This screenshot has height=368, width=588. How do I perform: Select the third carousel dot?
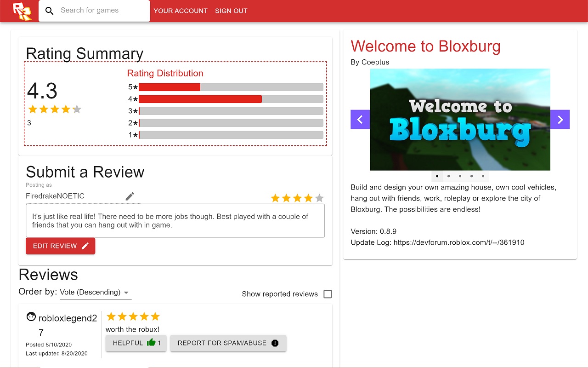(x=460, y=176)
